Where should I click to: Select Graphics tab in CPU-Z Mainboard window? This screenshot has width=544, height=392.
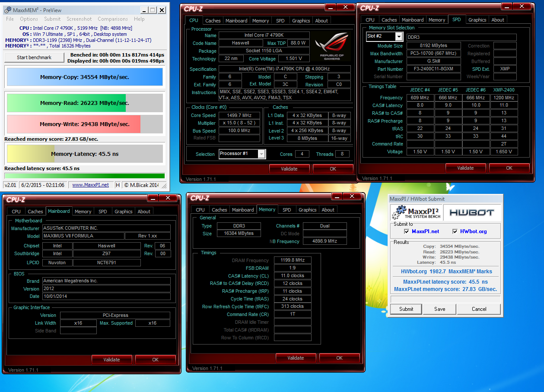click(123, 212)
